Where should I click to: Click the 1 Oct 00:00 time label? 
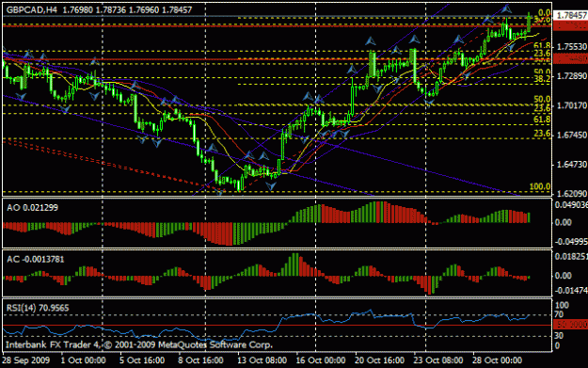tap(83, 360)
